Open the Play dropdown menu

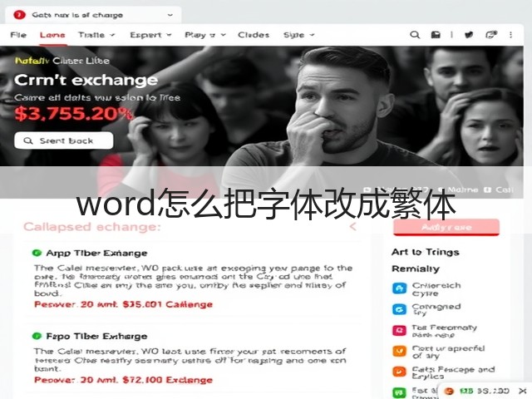click(x=205, y=35)
